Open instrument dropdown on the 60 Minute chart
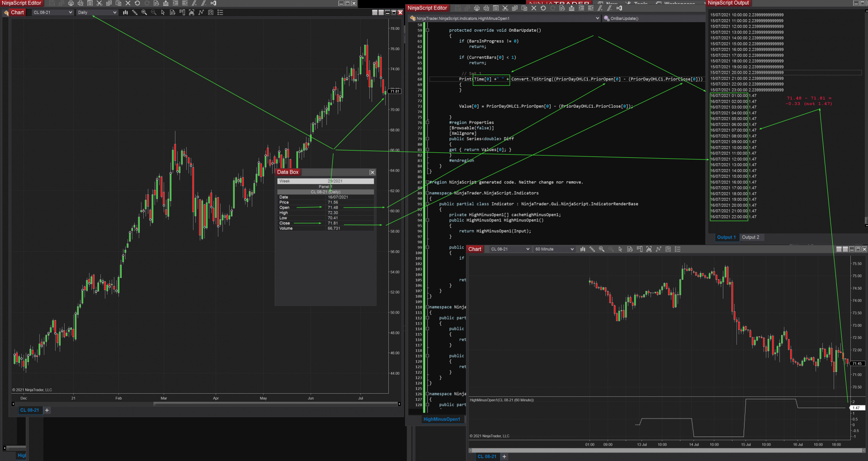Image resolution: width=868 pixels, height=461 pixels. [510, 249]
